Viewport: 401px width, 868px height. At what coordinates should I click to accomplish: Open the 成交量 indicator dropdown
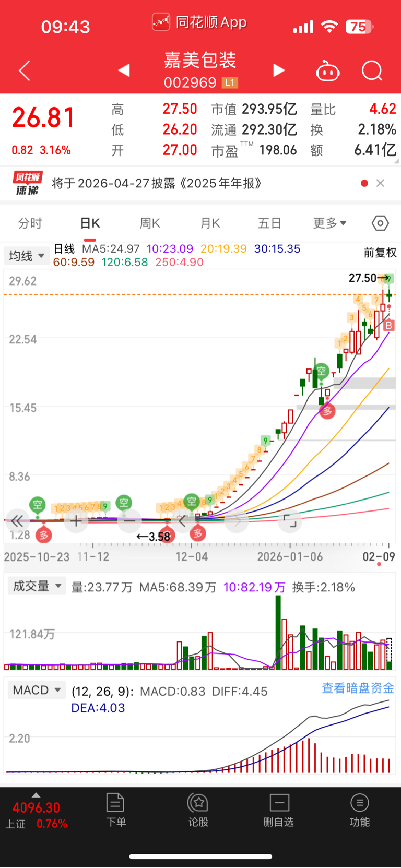[37, 586]
